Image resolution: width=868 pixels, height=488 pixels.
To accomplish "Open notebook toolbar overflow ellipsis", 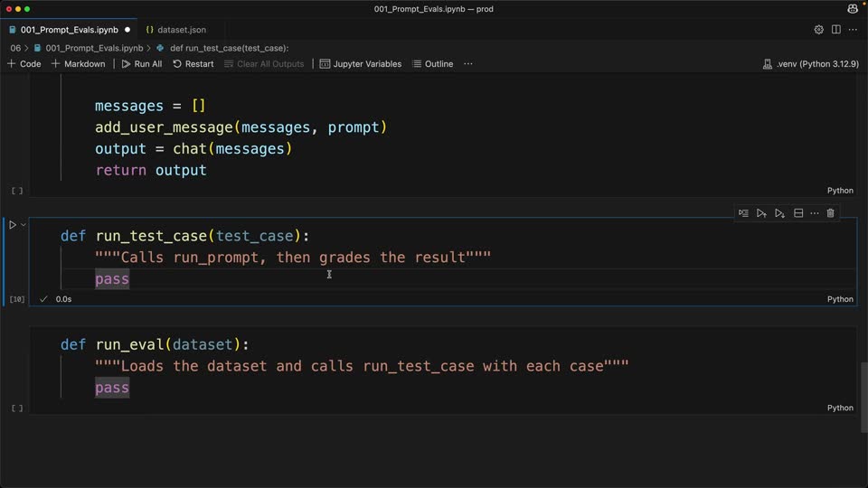I will (x=468, y=64).
